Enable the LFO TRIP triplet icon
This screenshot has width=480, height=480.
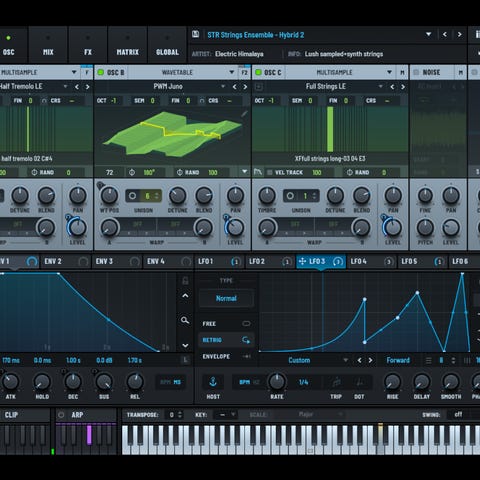coord(336,382)
